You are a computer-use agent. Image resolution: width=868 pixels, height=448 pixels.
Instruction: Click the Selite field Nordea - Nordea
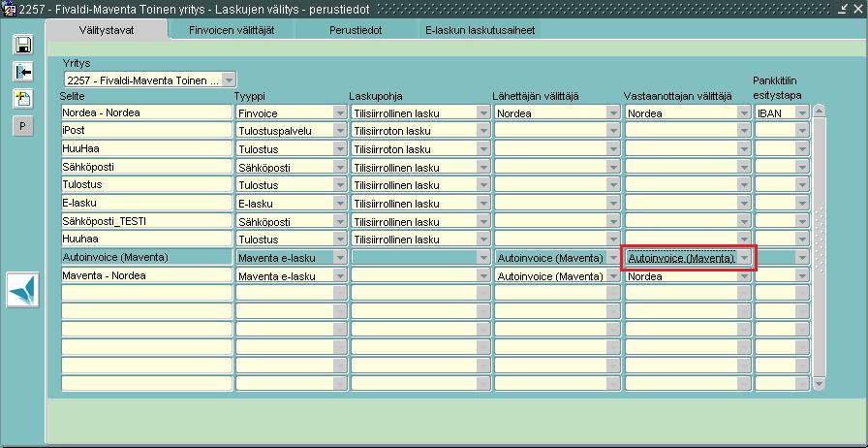(x=146, y=113)
